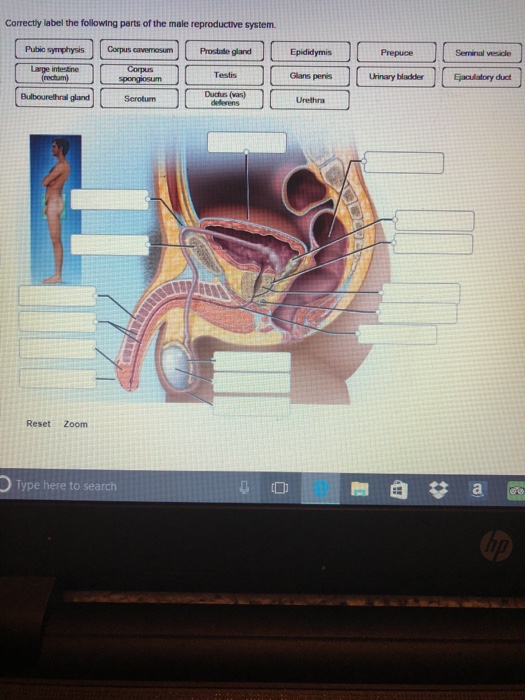
Task: Select the Bulbourethral gland label tile
Action: [54, 97]
